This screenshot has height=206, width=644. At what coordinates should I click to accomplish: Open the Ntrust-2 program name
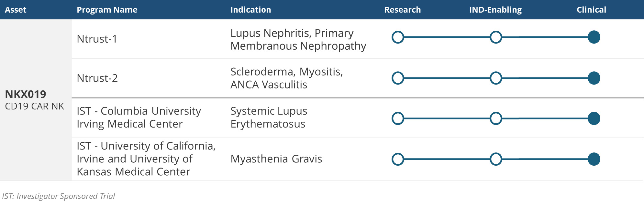[x=97, y=78]
